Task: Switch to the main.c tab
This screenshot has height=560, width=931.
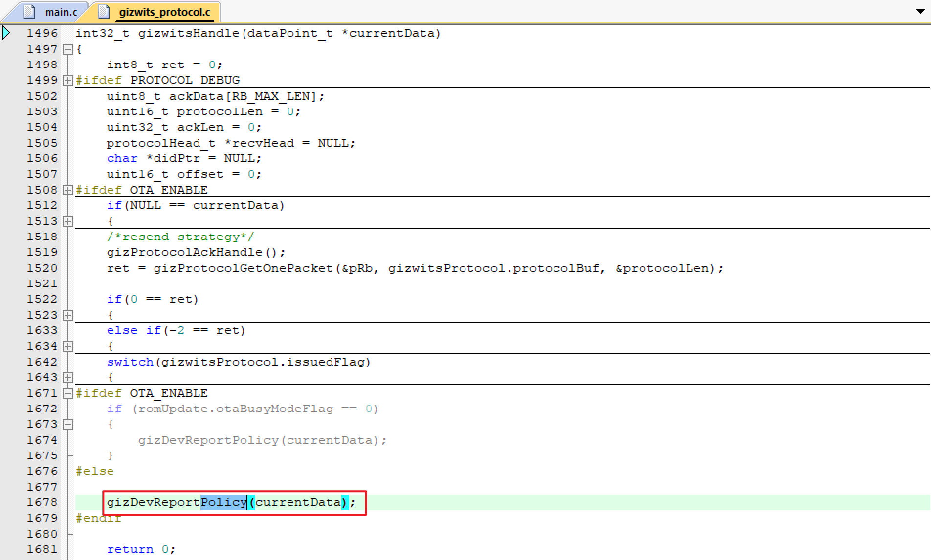Action: click(x=61, y=12)
